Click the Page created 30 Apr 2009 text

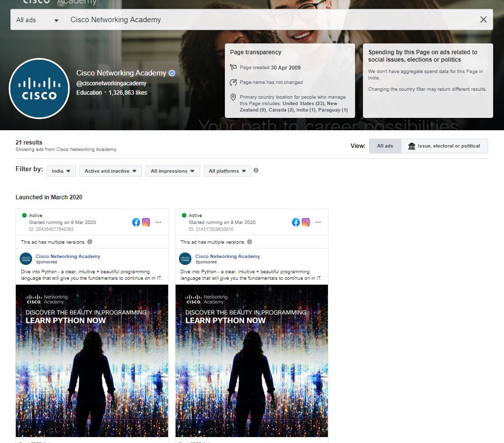[x=270, y=68]
